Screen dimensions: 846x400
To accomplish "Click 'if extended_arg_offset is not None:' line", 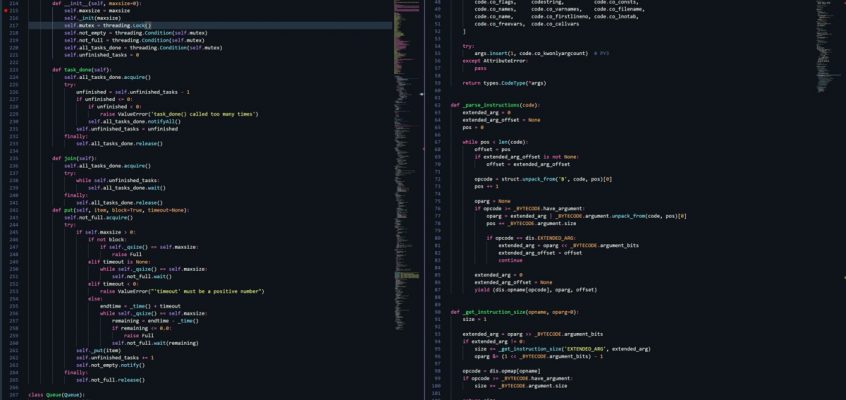I will [527, 157].
